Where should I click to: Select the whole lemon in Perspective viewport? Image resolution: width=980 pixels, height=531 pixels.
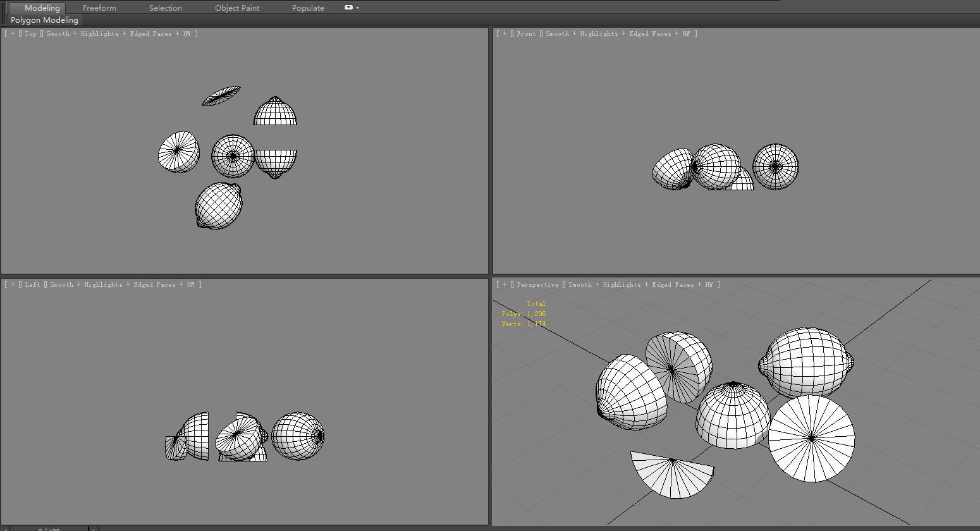[806, 362]
